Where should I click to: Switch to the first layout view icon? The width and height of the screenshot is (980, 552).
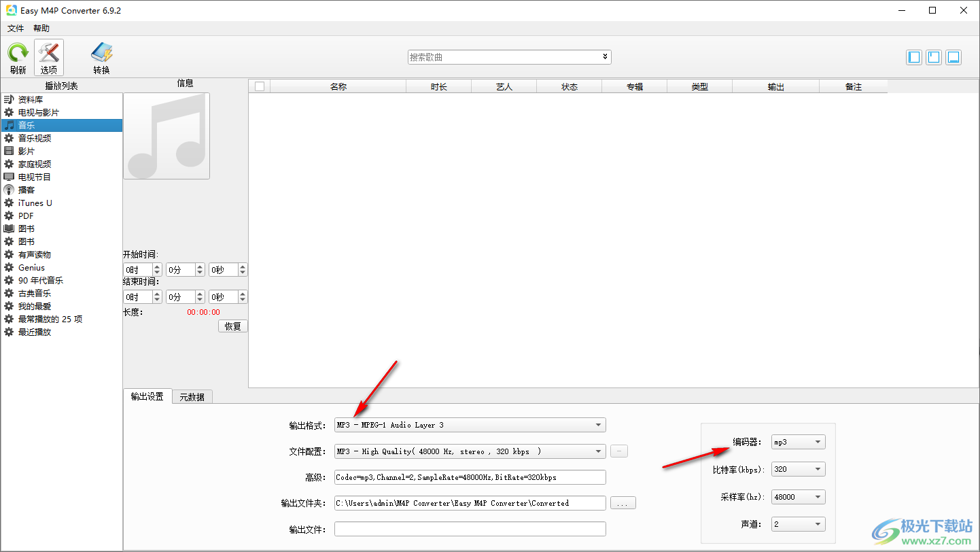[915, 57]
